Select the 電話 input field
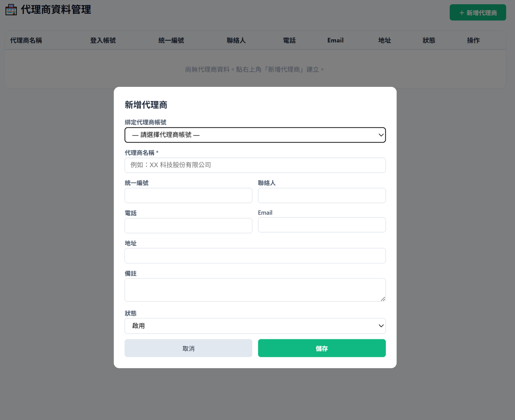This screenshot has width=515, height=420. (x=188, y=226)
